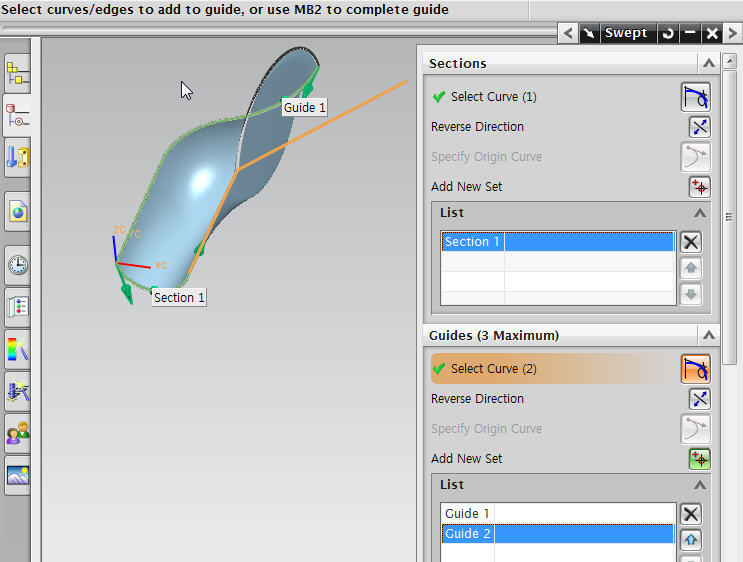
Task: Click Sections Reverse Direction text
Action: coord(477,127)
